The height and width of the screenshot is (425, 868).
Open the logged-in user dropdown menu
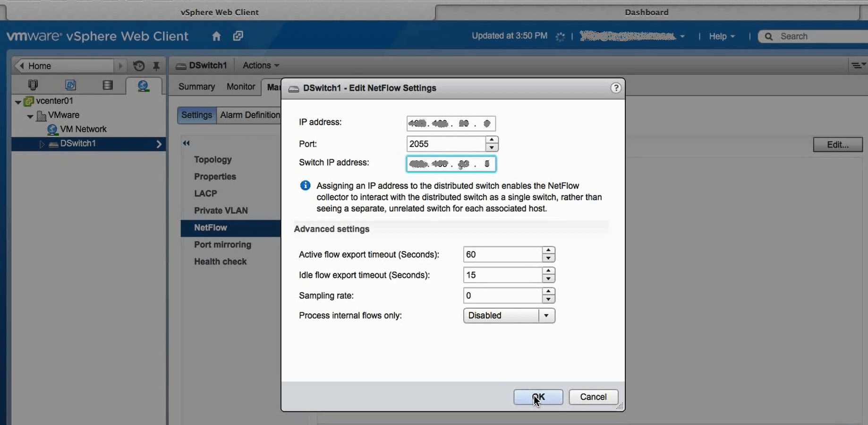point(632,36)
